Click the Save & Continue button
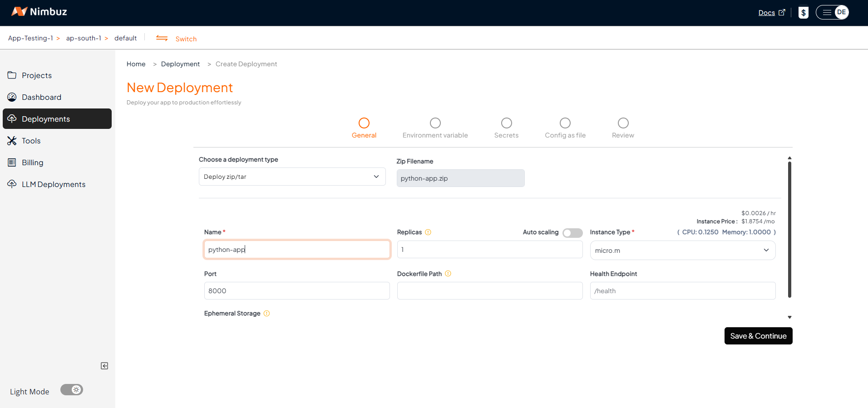Viewport: 868px width, 408px height. click(758, 336)
